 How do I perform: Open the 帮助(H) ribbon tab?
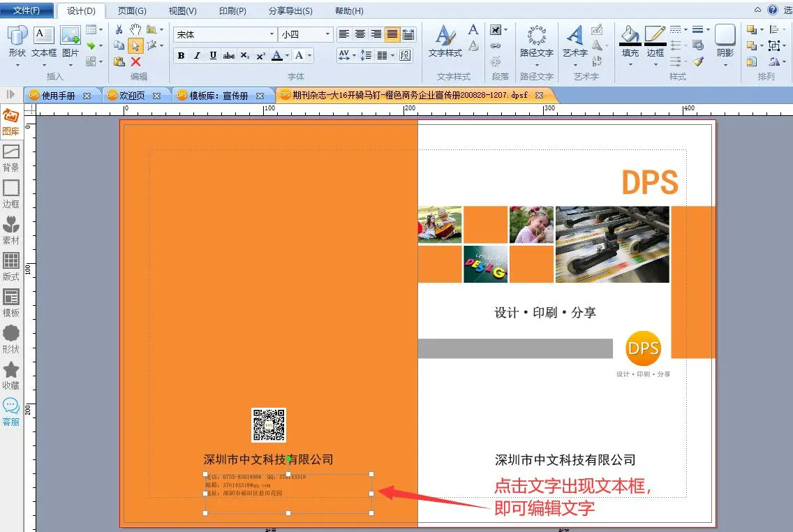(350, 10)
